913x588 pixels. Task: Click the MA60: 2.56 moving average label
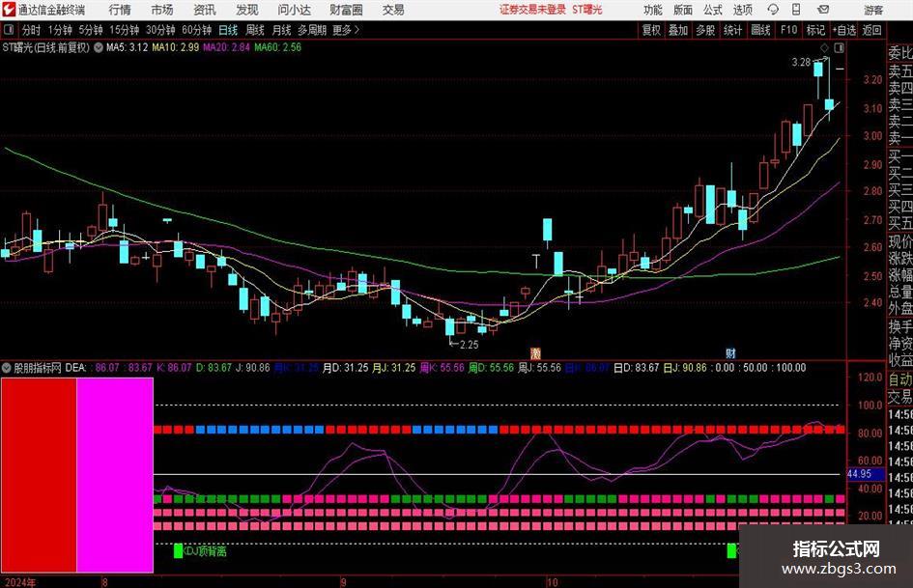coord(277,47)
